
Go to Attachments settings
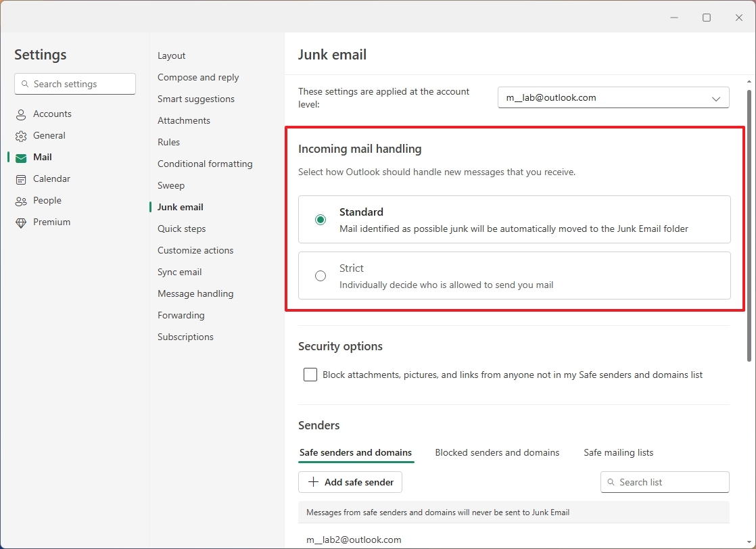pyautogui.click(x=184, y=120)
